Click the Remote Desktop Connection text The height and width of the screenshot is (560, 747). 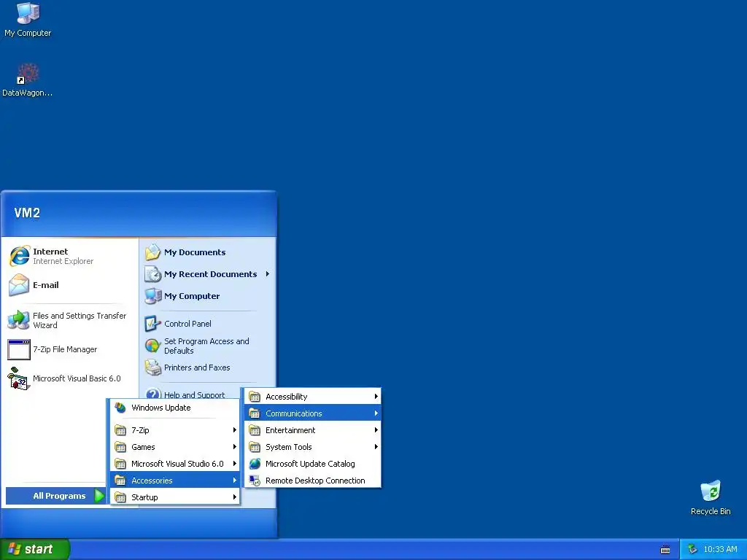click(315, 481)
